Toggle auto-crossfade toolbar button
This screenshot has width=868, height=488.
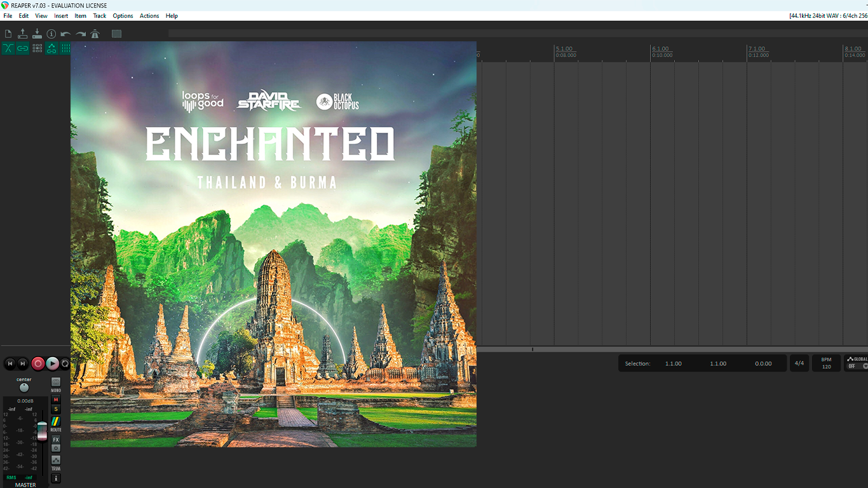coord(8,48)
